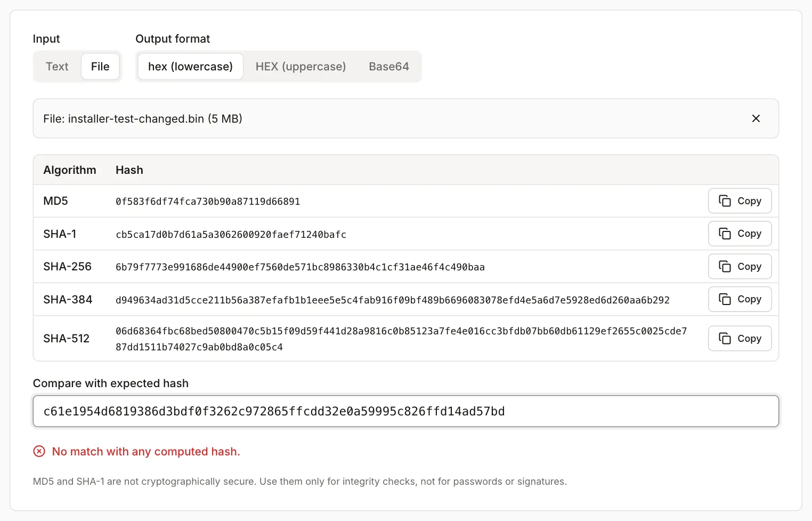Switch input mode to Text
Screen dimensions: 812x521
point(57,67)
